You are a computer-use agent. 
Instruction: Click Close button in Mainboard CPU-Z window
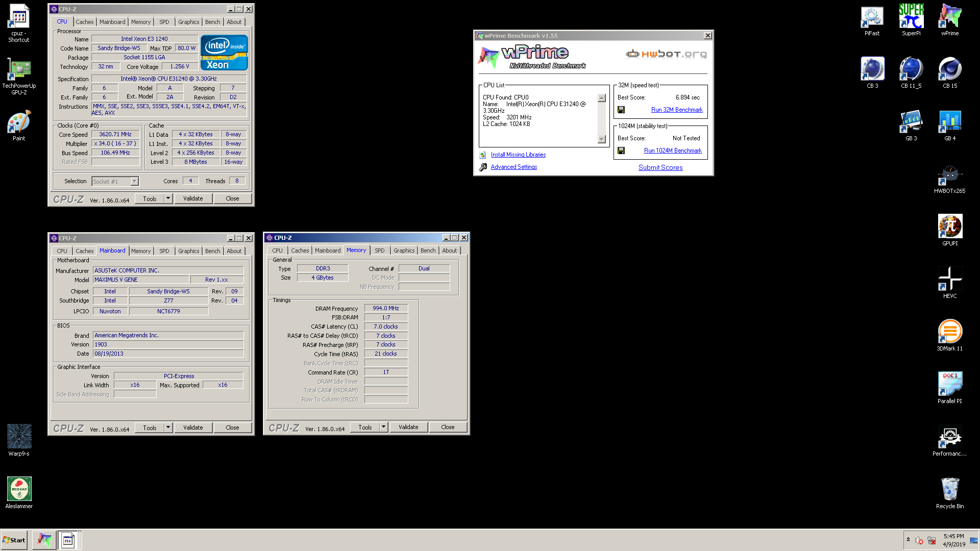(232, 428)
